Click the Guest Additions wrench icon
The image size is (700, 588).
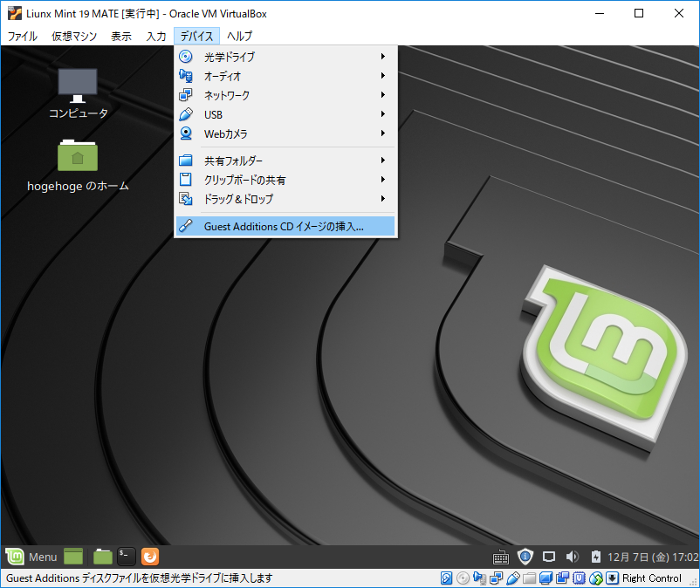[186, 226]
